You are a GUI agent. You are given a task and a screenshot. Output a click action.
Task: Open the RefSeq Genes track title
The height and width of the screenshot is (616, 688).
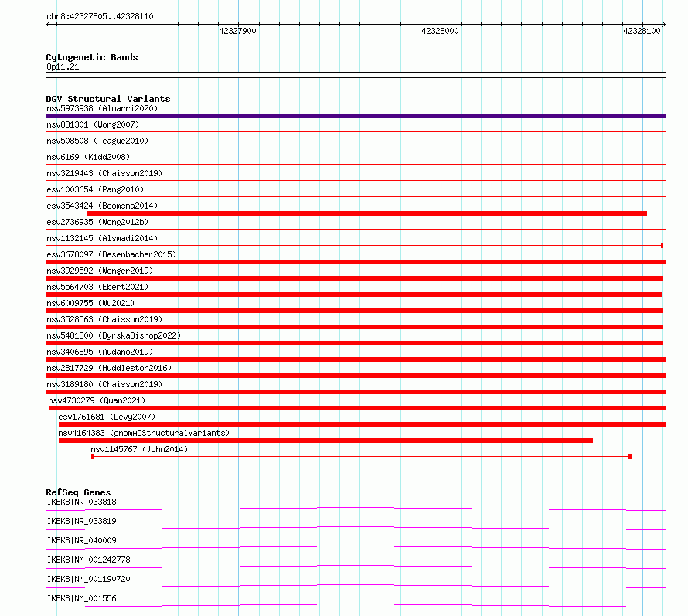(x=78, y=492)
